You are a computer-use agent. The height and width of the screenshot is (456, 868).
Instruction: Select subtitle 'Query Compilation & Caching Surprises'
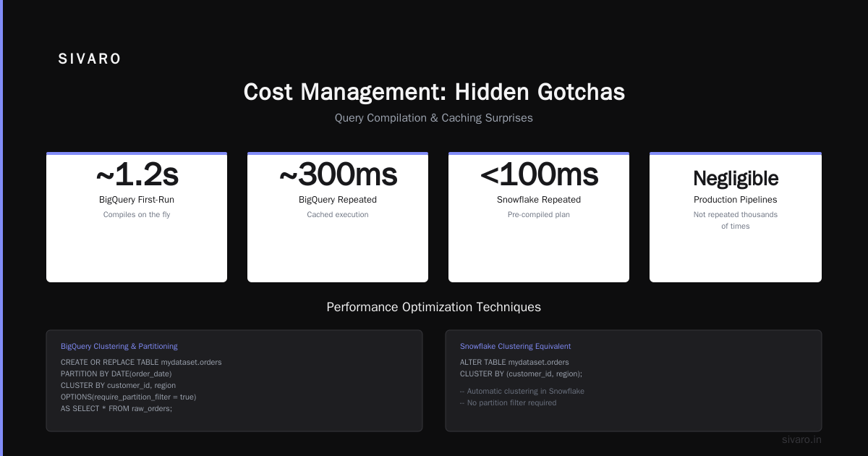pos(434,118)
